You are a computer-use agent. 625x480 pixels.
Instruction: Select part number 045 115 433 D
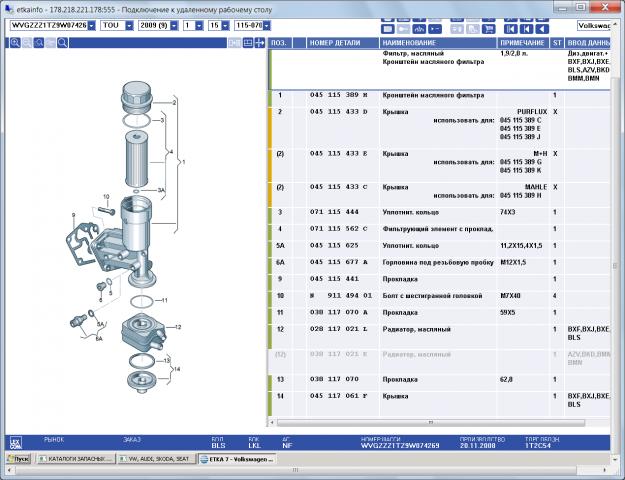(x=339, y=112)
